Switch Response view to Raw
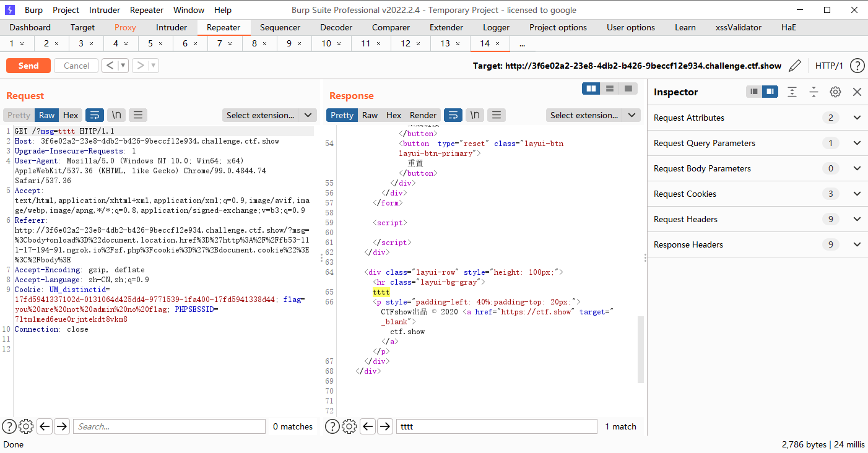This screenshot has width=868, height=453. coord(370,115)
